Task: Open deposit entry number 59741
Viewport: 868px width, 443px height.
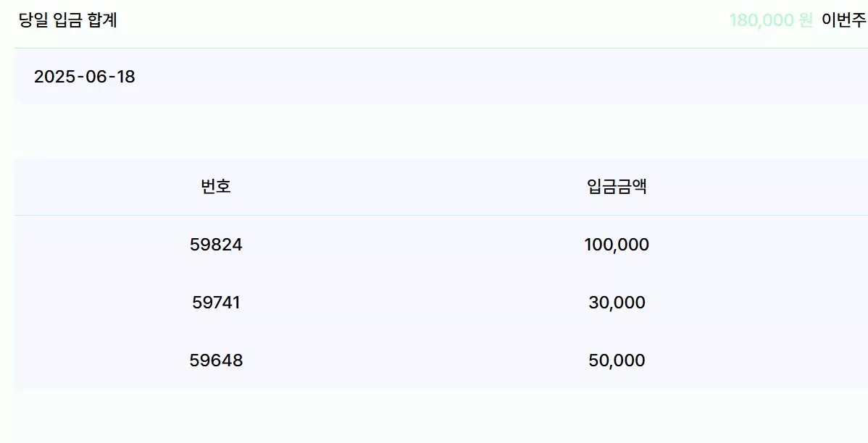Action: tap(216, 303)
